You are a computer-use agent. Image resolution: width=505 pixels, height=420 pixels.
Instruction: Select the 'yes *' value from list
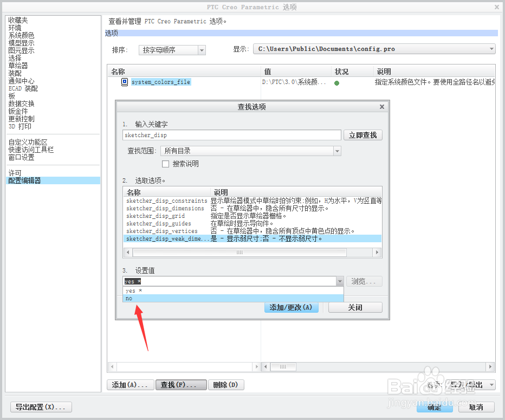(234, 291)
